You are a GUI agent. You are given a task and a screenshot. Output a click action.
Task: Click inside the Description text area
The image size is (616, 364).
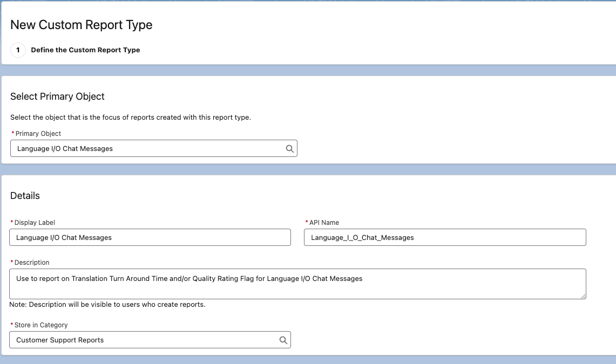click(x=298, y=284)
